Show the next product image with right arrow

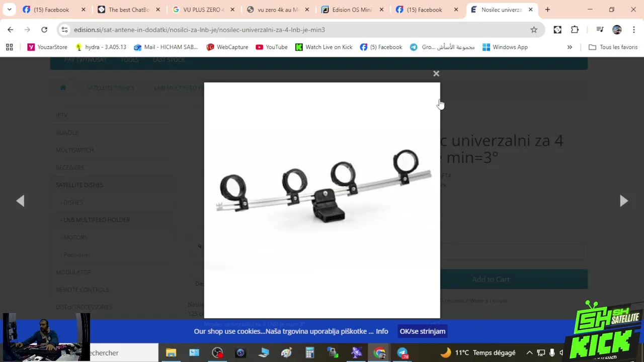pos(624,201)
